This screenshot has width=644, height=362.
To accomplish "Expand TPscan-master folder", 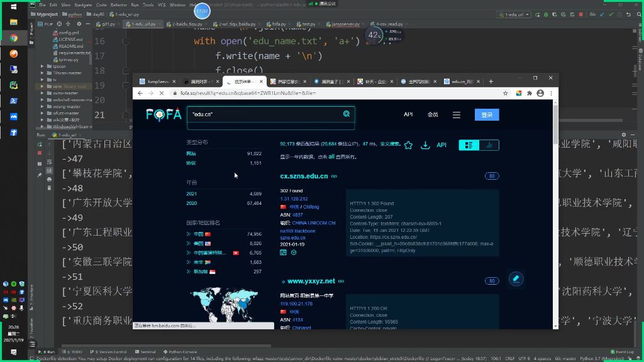I will (42, 73).
